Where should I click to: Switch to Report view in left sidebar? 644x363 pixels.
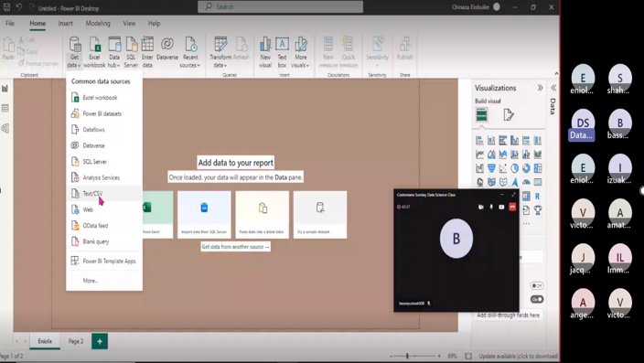tap(5, 89)
